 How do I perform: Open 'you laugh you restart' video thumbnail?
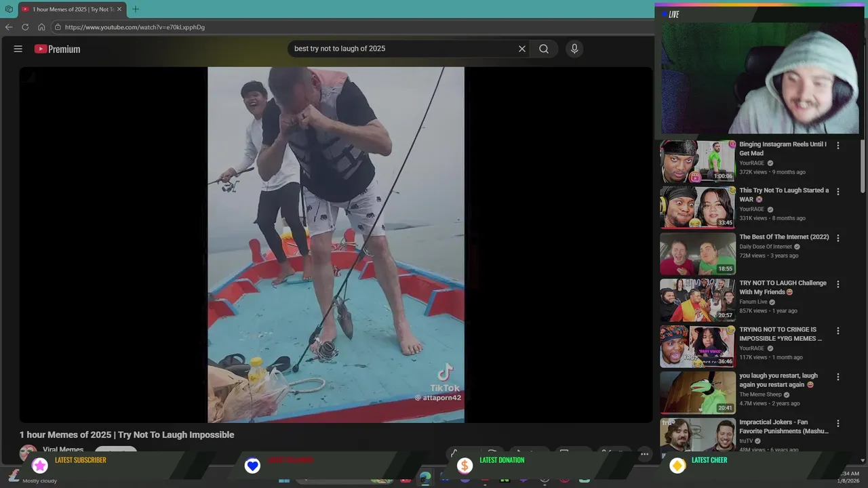[698, 392]
